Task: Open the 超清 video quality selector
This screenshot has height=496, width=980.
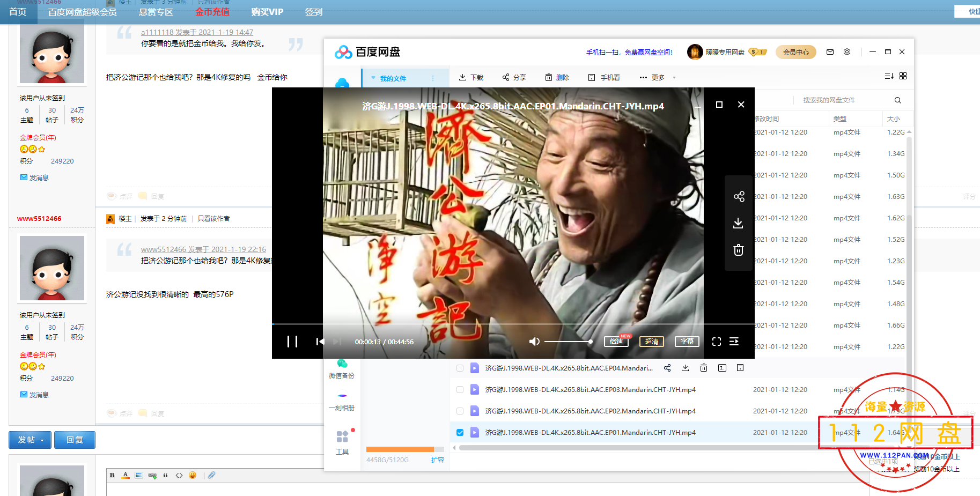Action: click(652, 342)
